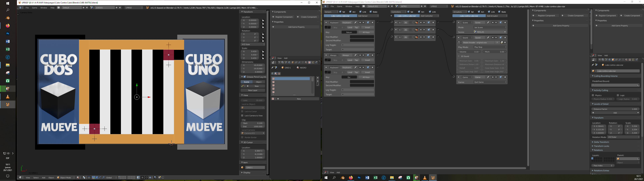Click the translate manipulator arrow icon
This screenshot has height=181, width=644.
[x=97, y=178]
